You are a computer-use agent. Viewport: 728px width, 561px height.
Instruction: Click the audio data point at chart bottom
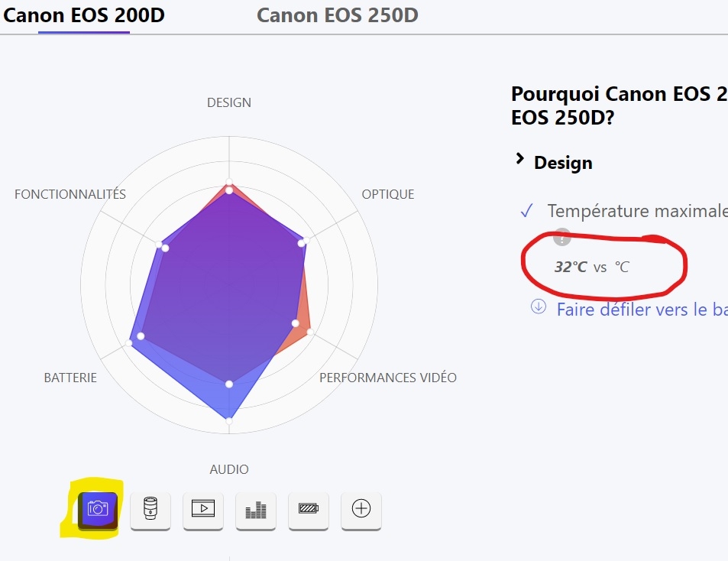pos(229,420)
